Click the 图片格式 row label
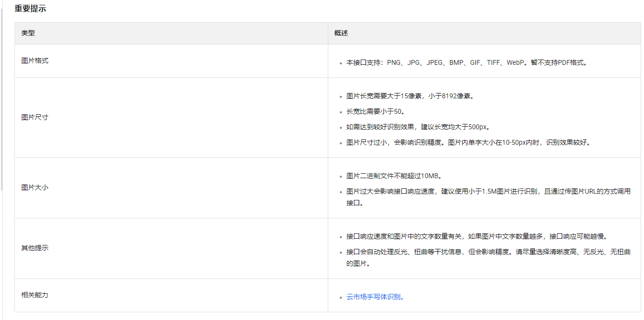 (x=35, y=61)
